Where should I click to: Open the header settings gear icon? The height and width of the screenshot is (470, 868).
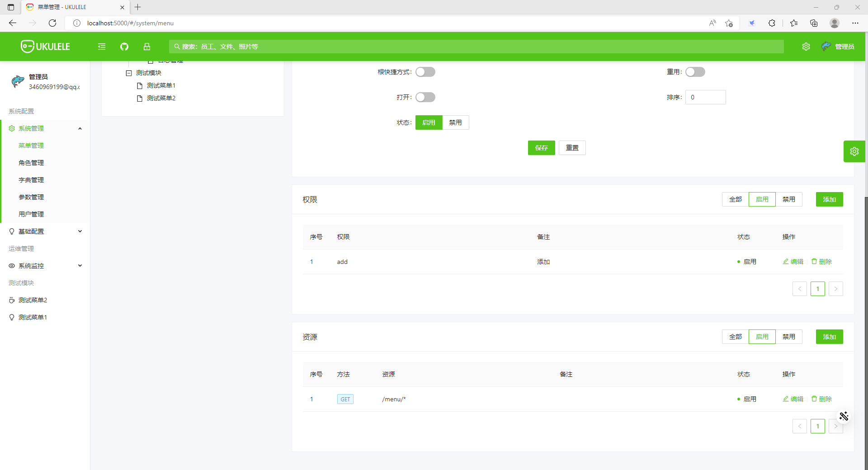click(806, 47)
